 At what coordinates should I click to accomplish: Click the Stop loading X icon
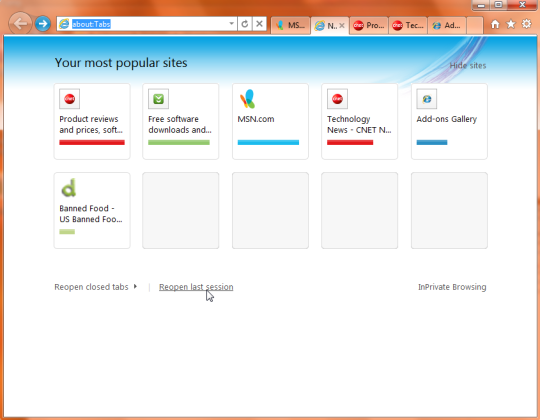[x=259, y=24]
